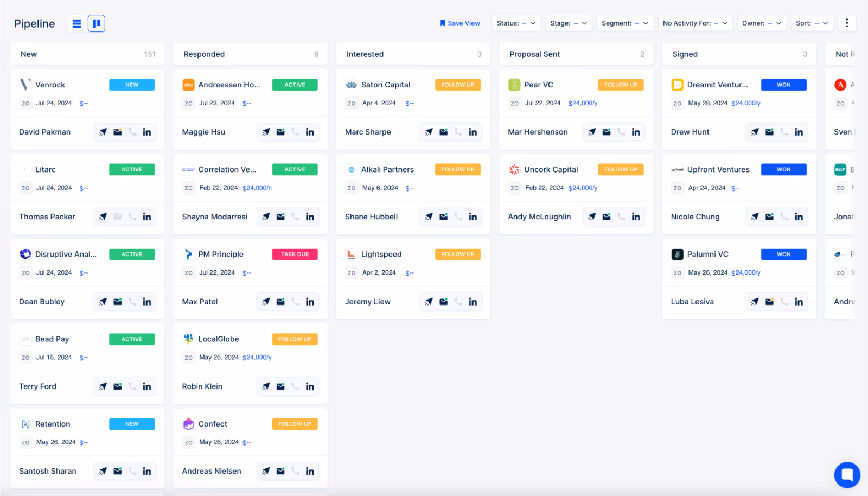The image size is (868, 496).
Task: Open the Correlation Ventures deal
Action: (x=251, y=194)
